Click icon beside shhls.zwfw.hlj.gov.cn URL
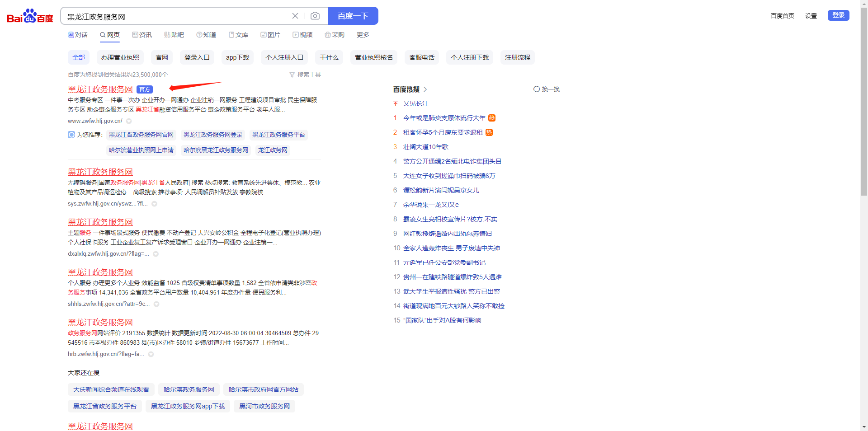The image size is (868, 431). [156, 304]
